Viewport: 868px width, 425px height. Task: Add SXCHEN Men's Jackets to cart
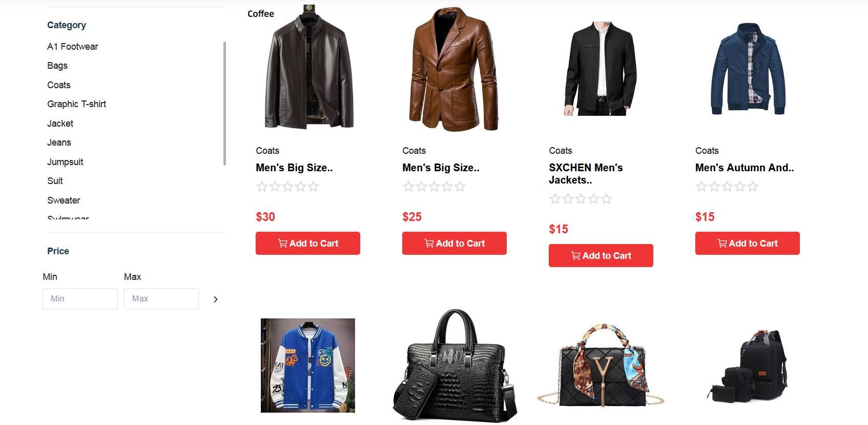click(x=601, y=255)
